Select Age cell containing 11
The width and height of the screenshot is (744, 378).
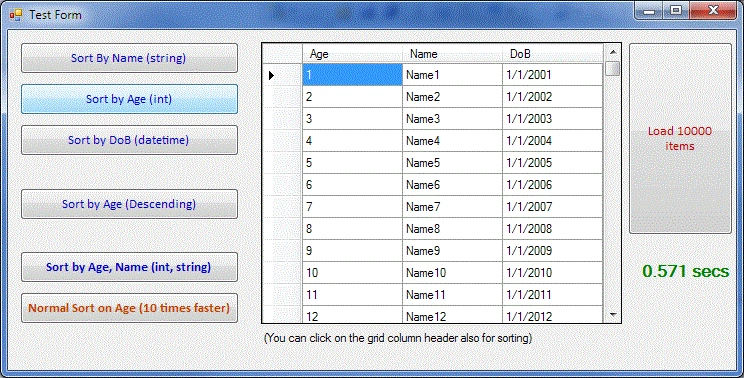(353, 295)
